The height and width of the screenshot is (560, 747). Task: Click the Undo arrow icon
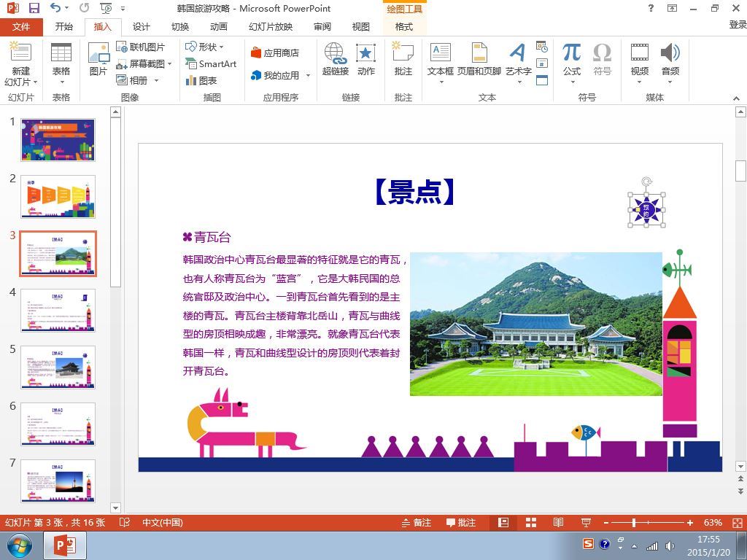pyautogui.click(x=55, y=8)
